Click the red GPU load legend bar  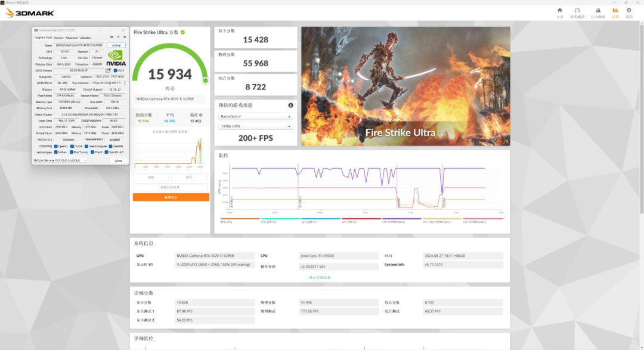click(361, 219)
